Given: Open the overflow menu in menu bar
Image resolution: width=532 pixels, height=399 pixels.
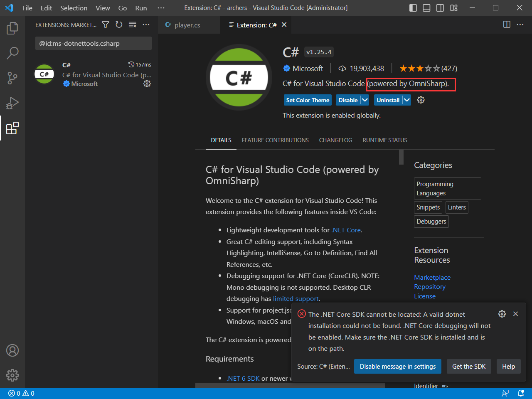Looking at the screenshot, I should click(161, 8).
